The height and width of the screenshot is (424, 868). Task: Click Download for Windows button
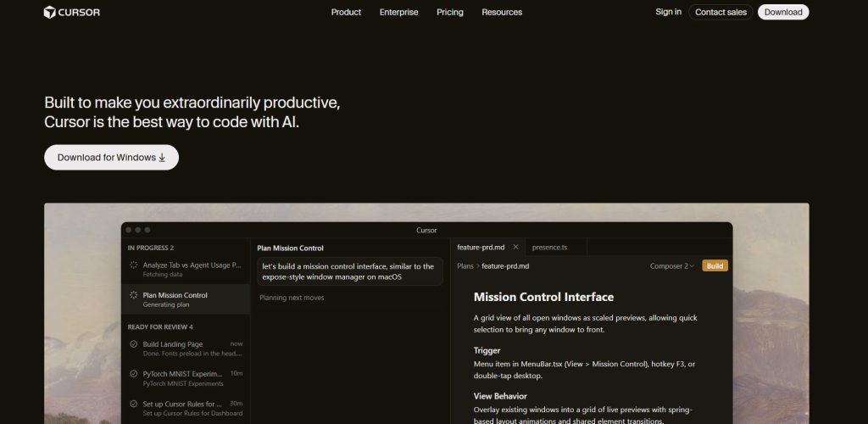[x=111, y=157]
